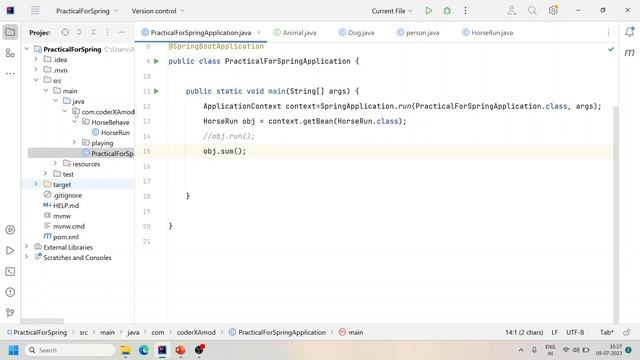640x360 pixels.
Task: Collapse the src folder
Action: pyautogui.click(x=36, y=80)
